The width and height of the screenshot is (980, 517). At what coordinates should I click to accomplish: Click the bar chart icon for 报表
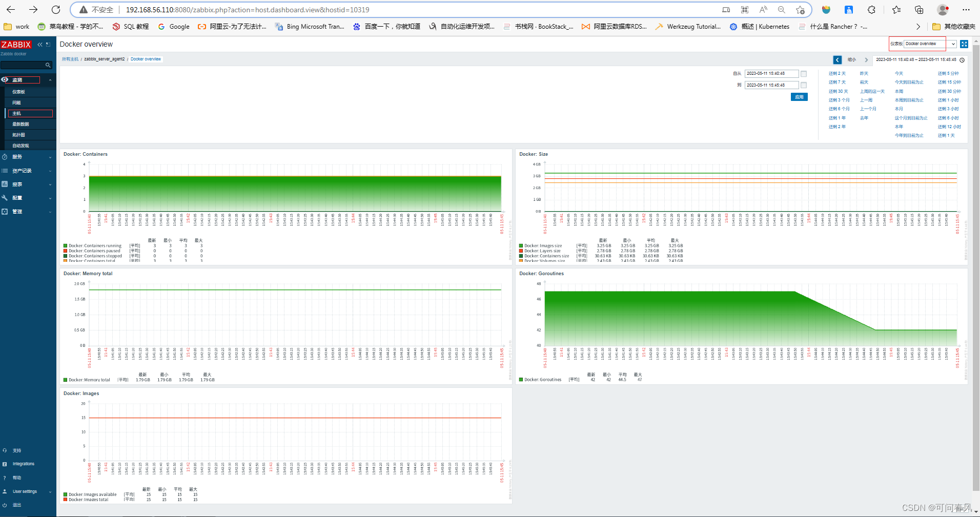click(x=5, y=184)
